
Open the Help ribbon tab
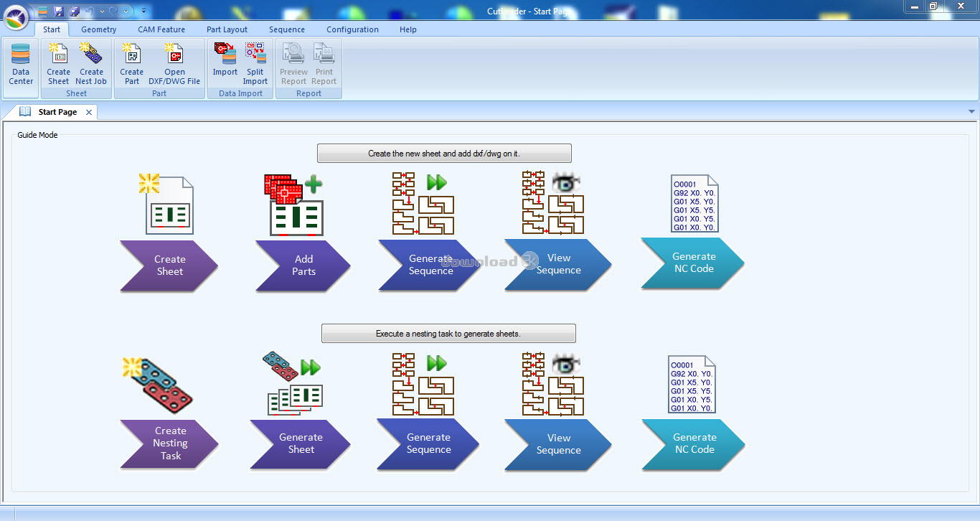click(408, 29)
